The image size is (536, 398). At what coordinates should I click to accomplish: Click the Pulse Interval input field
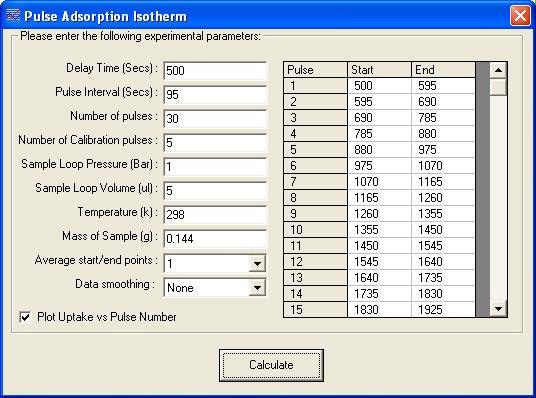(x=215, y=94)
